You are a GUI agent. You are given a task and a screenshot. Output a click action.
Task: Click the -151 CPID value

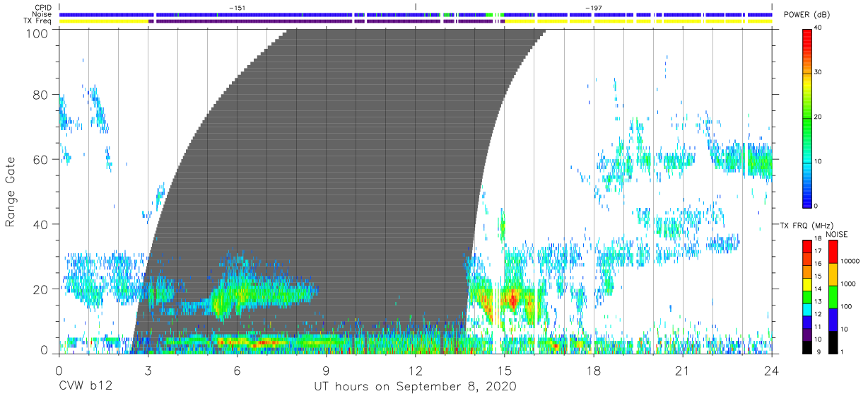coord(237,8)
